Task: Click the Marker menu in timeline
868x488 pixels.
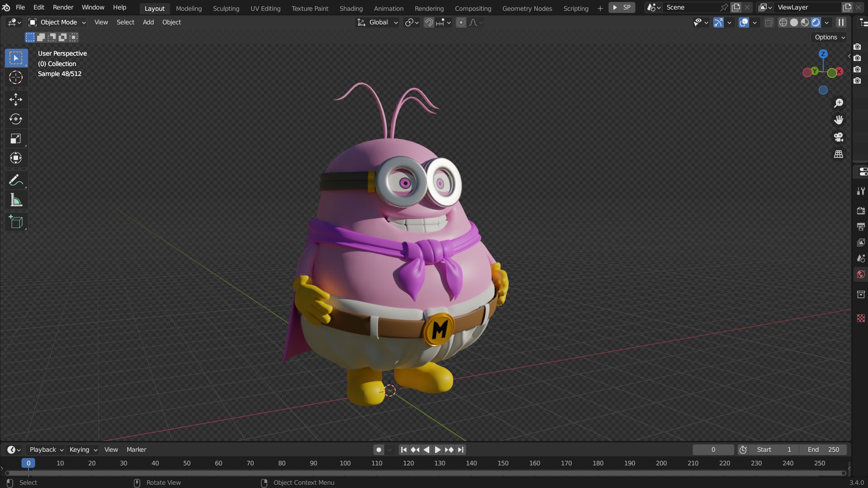Action: 136,450
